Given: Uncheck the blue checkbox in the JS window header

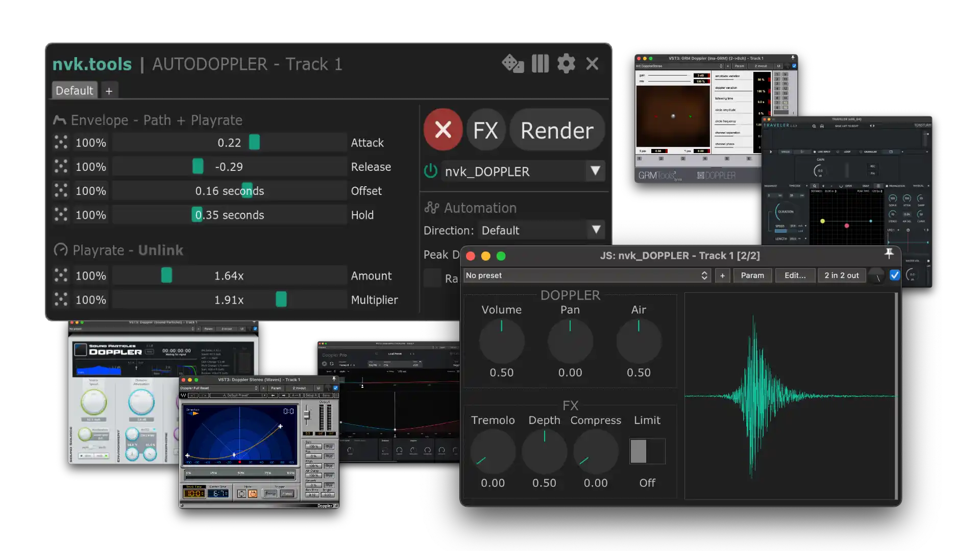Looking at the screenshot, I should tap(894, 275).
